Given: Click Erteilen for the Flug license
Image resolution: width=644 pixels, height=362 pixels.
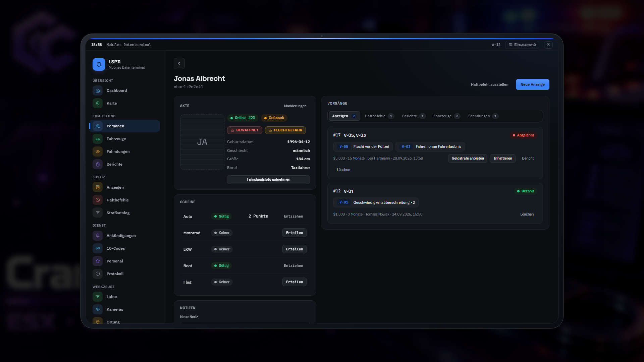Looking at the screenshot, I should 294,282.
